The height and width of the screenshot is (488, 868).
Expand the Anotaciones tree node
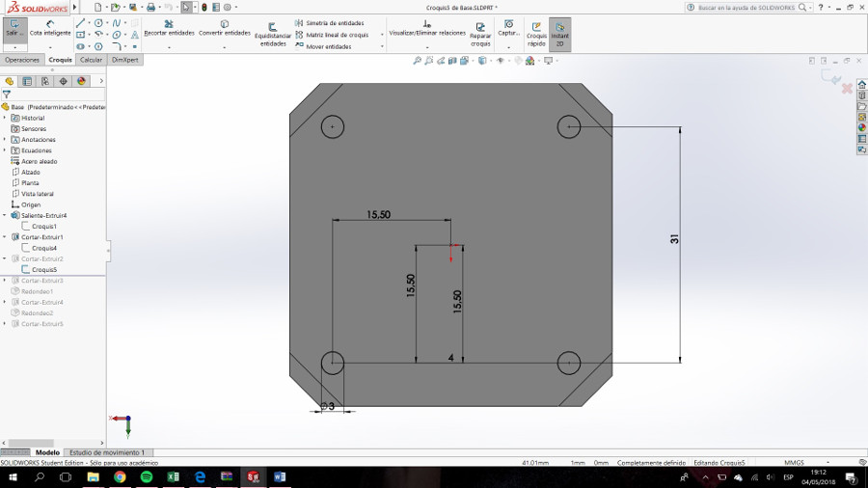pyautogui.click(x=5, y=140)
